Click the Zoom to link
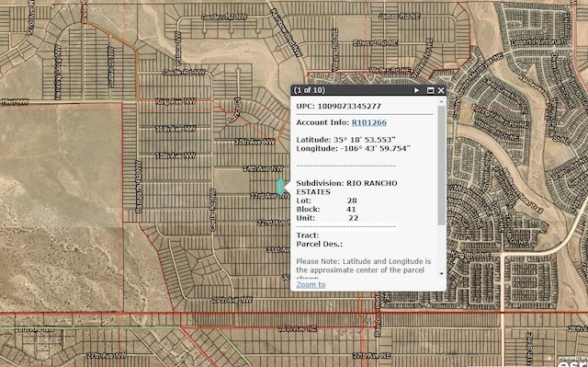This screenshot has width=588, height=367. pyautogui.click(x=311, y=284)
